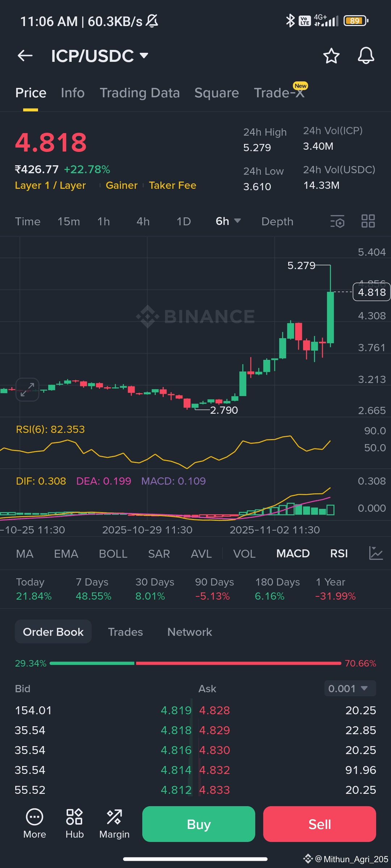Add ICP/USDC to favorites star
The width and height of the screenshot is (391, 868).
point(331,56)
